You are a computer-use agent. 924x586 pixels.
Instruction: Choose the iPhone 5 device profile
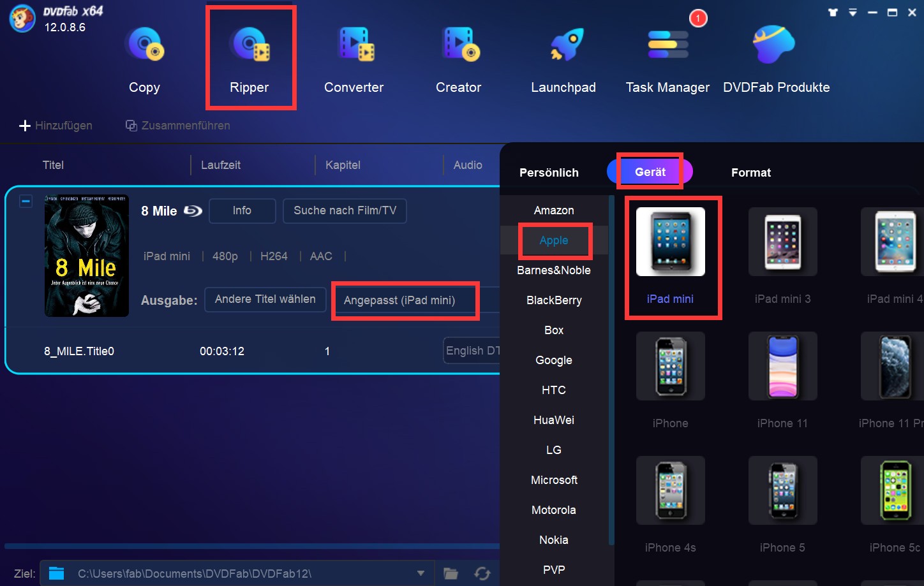point(783,505)
